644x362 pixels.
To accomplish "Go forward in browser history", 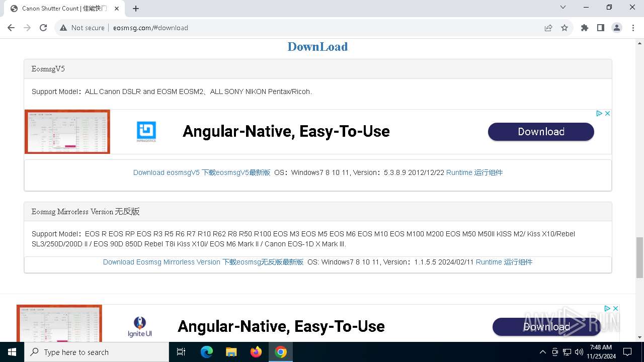I will point(27,28).
